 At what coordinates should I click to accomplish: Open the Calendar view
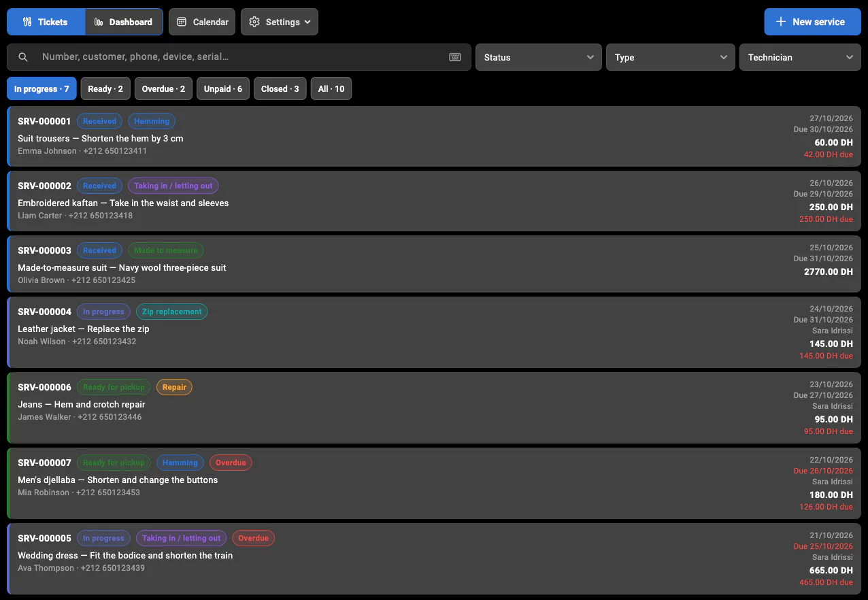(x=202, y=22)
